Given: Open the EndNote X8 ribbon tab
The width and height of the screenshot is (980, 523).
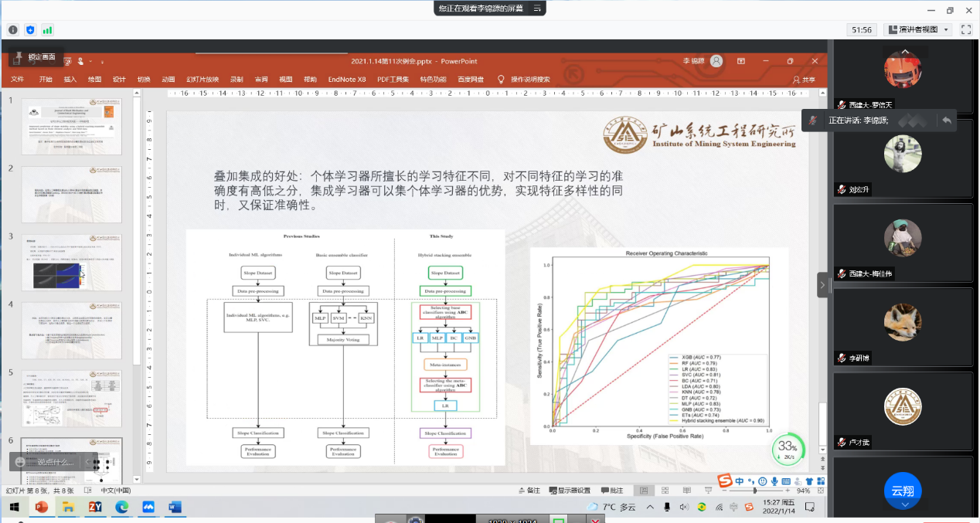Looking at the screenshot, I should 347,79.
